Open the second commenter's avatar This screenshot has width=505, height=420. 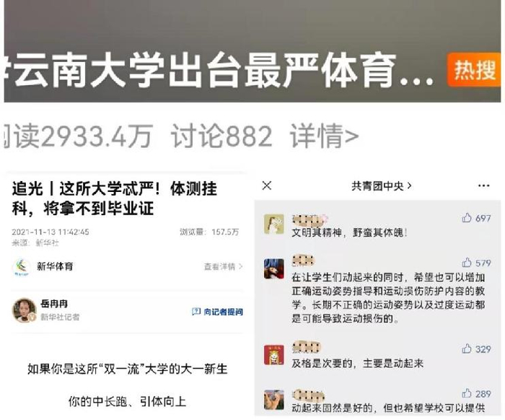point(273,268)
